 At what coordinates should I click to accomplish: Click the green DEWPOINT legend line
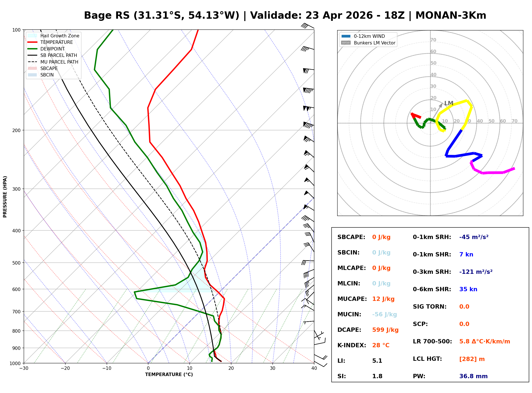pos(32,49)
